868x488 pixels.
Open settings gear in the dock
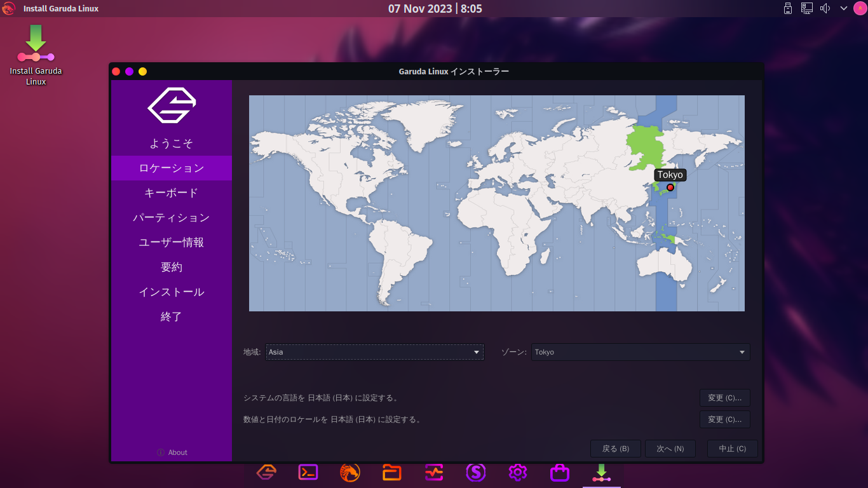pyautogui.click(x=518, y=472)
